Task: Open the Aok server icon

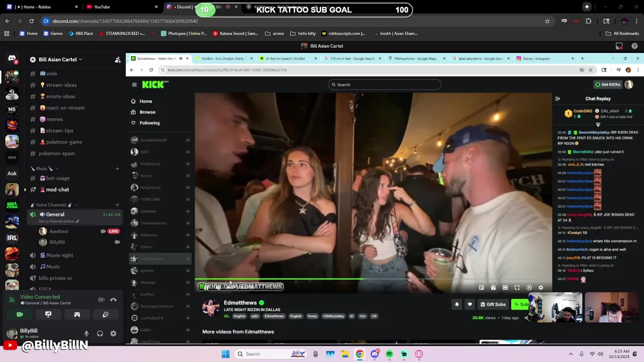Action: [12, 173]
